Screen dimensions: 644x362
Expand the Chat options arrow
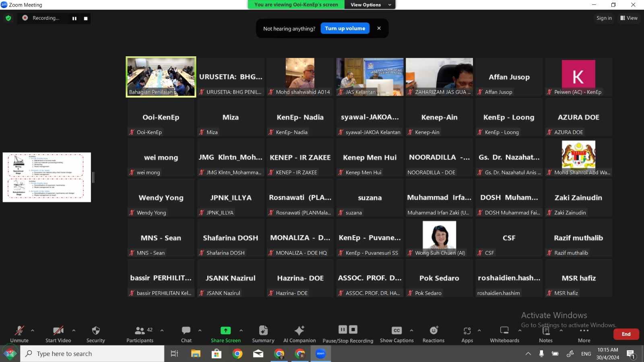(200, 330)
